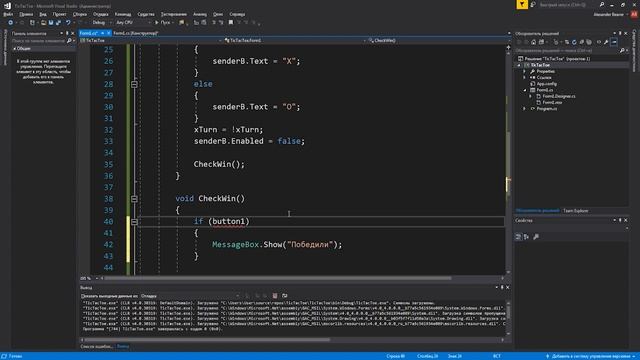Click the code editor horizontal scrollbar

point(278,278)
